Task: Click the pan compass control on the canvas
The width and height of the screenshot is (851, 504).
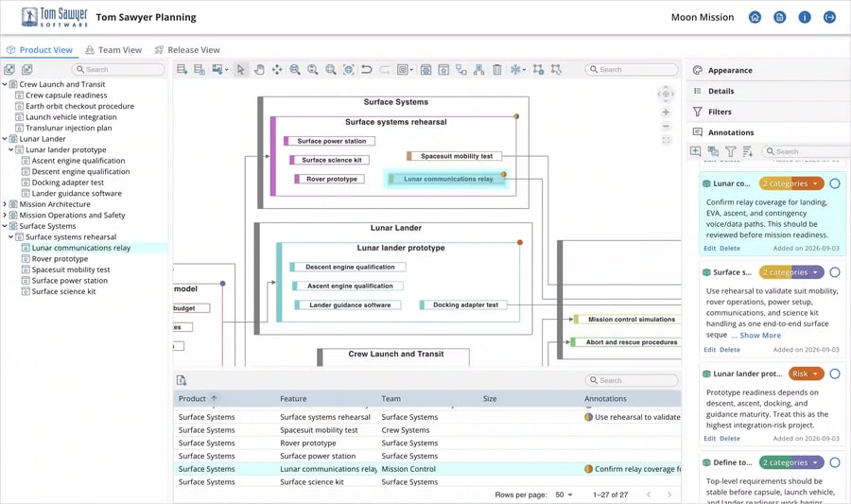Action: pyautogui.click(x=666, y=94)
